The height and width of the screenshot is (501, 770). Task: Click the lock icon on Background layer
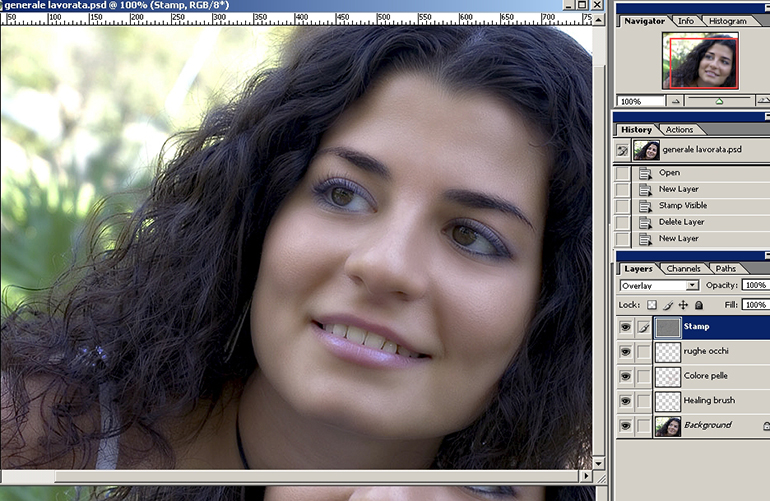coord(766,426)
